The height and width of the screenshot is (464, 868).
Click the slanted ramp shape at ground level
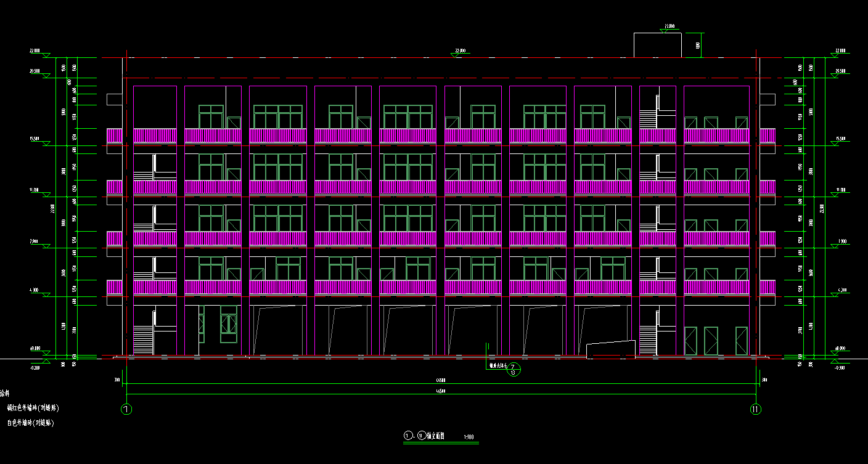tap(610, 348)
